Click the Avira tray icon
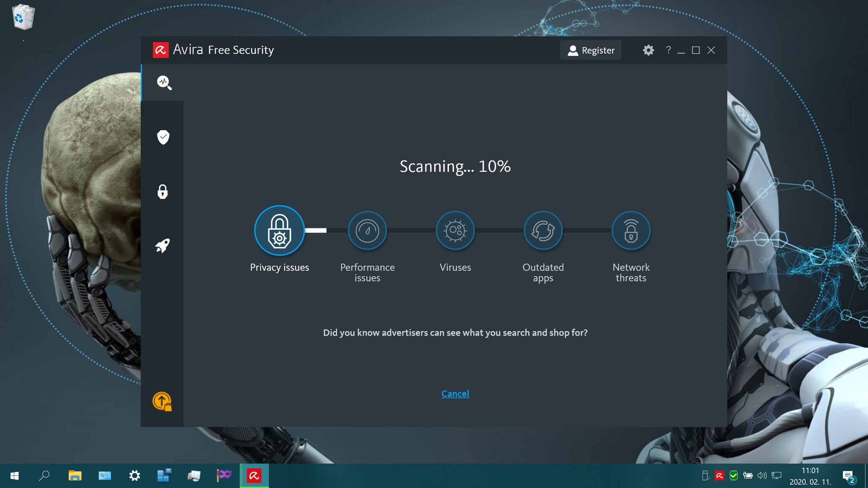 719,475
